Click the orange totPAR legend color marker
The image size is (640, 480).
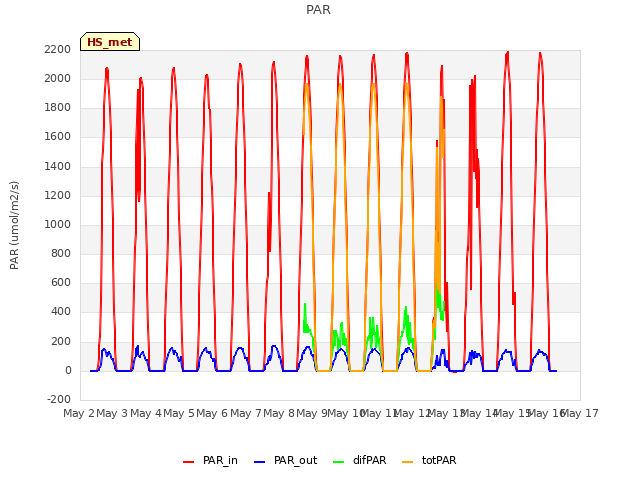pos(407,462)
